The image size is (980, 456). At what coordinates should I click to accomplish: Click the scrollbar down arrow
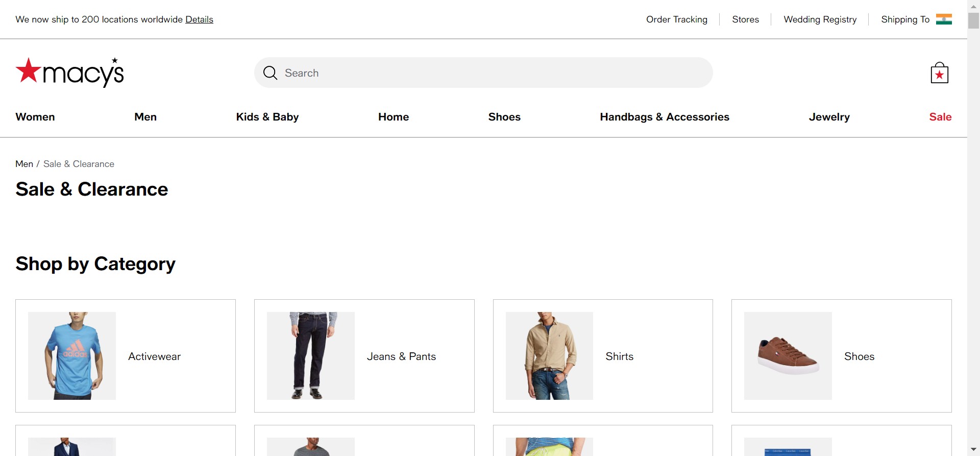tap(973, 450)
